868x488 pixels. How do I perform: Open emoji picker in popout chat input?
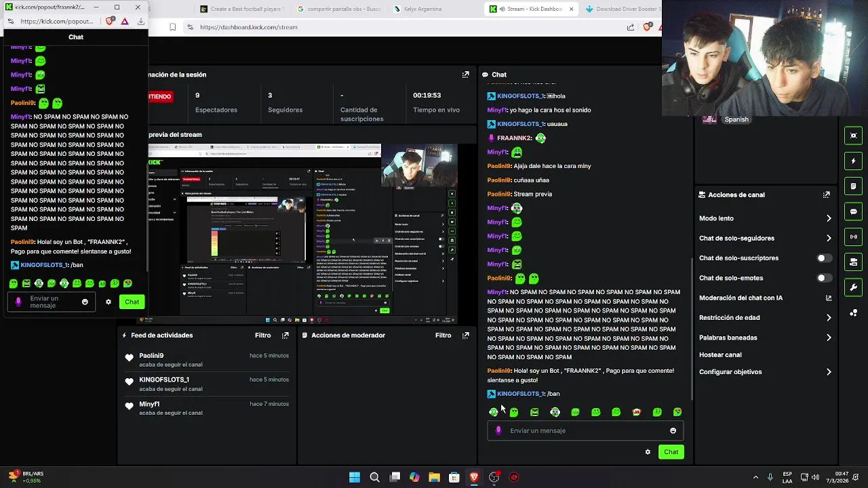click(85, 302)
